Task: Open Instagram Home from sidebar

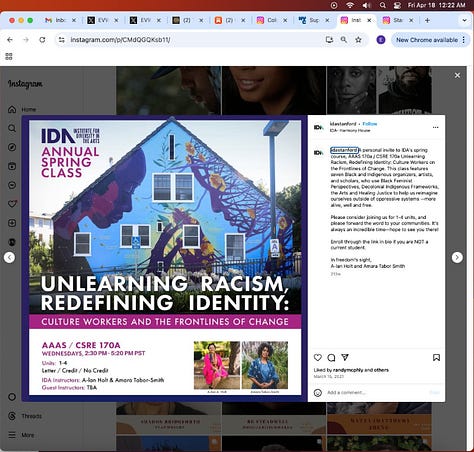Action: [22, 109]
